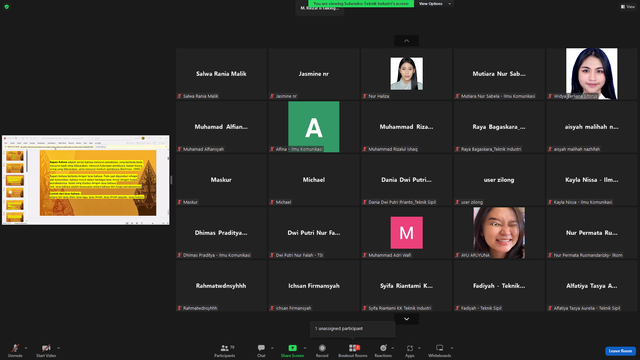Select the Raya Bagaskara tile
The image size is (640, 360).
499,127
